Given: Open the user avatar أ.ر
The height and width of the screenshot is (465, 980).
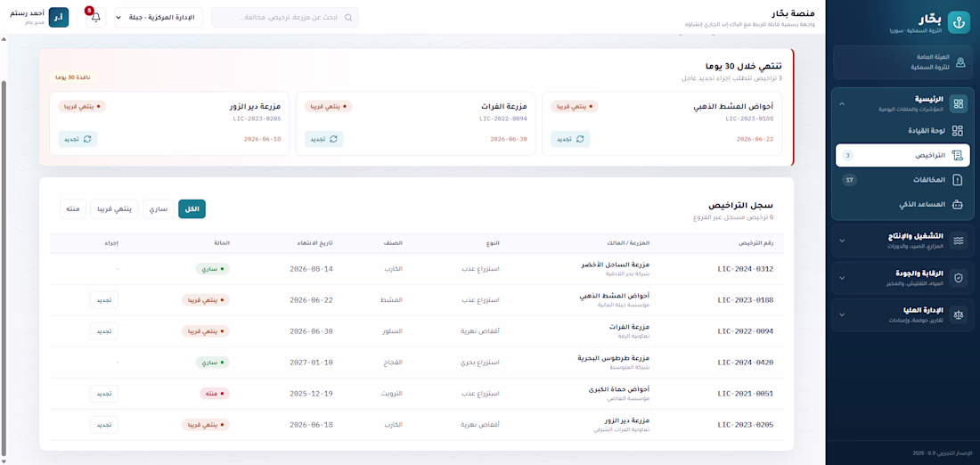Looking at the screenshot, I should (58, 18).
